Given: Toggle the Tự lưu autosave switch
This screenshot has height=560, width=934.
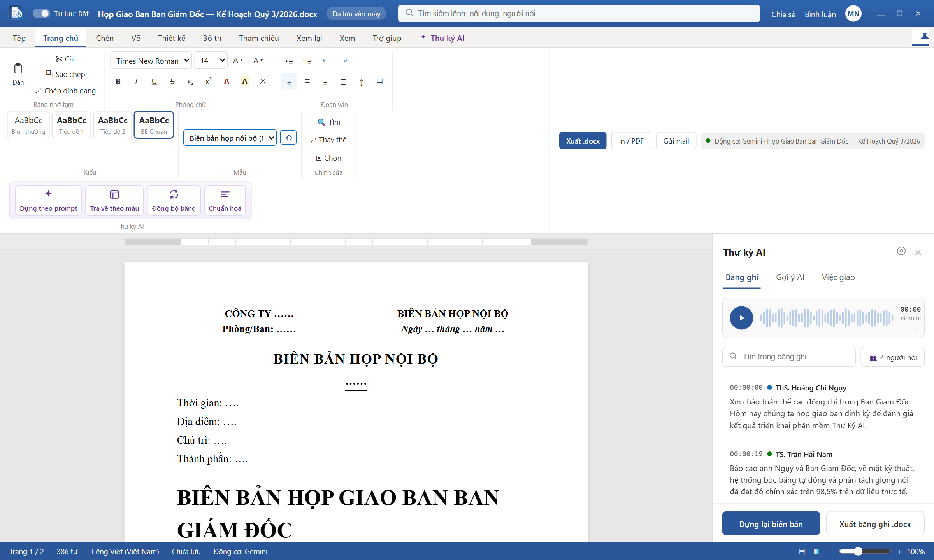Looking at the screenshot, I should coord(41,14).
